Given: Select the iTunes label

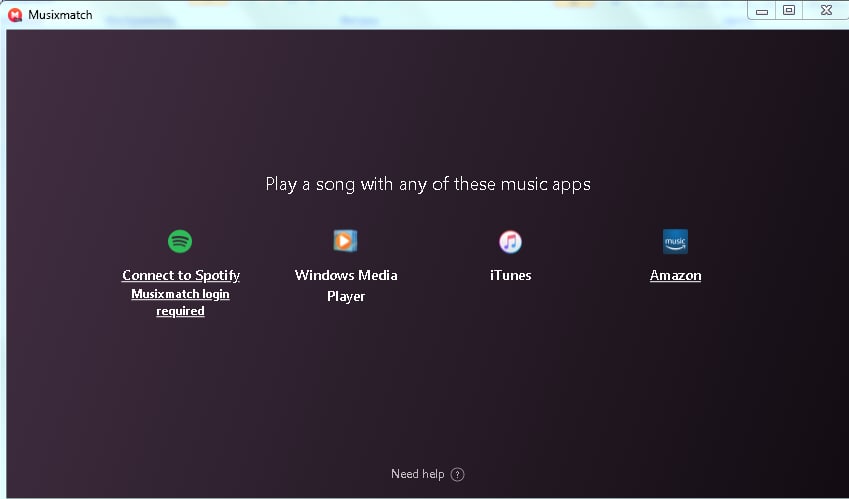Looking at the screenshot, I should [511, 275].
